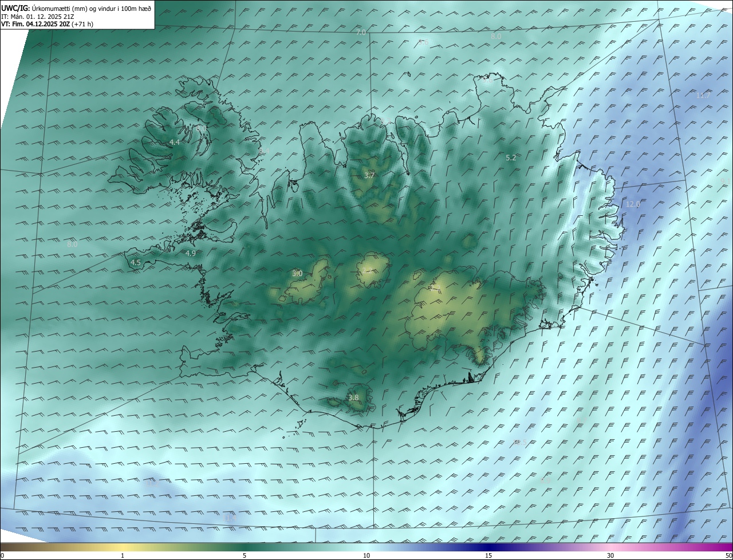Click the dark navy band of the color scale
Viewport: 733px width, 560px height.
[x=488, y=547]
